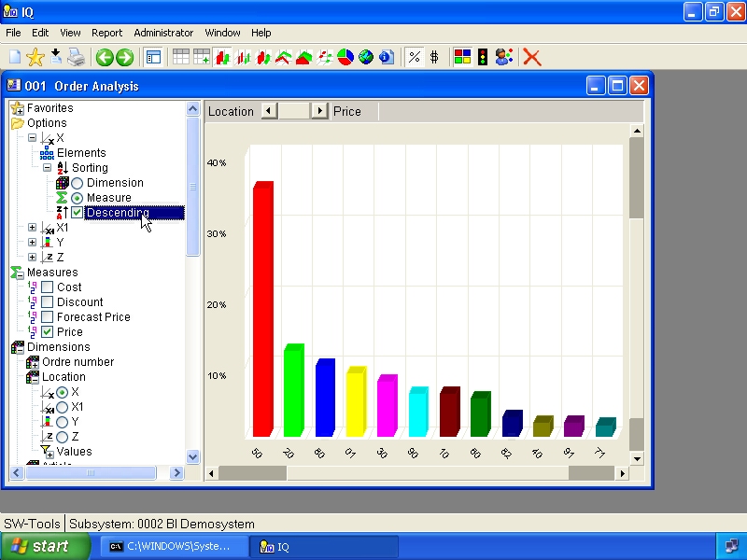This screenshot has height=560, width=747.
Task: Open the Window menu
Action: pyautogui.click(x=222, y=33)
